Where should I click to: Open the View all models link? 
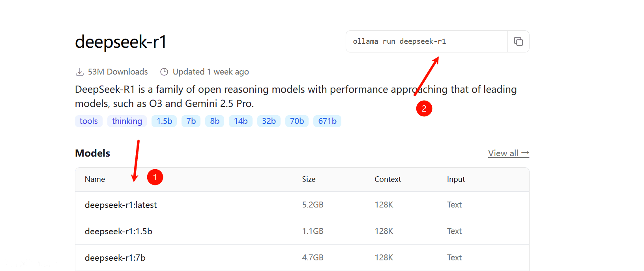point(508,153)
